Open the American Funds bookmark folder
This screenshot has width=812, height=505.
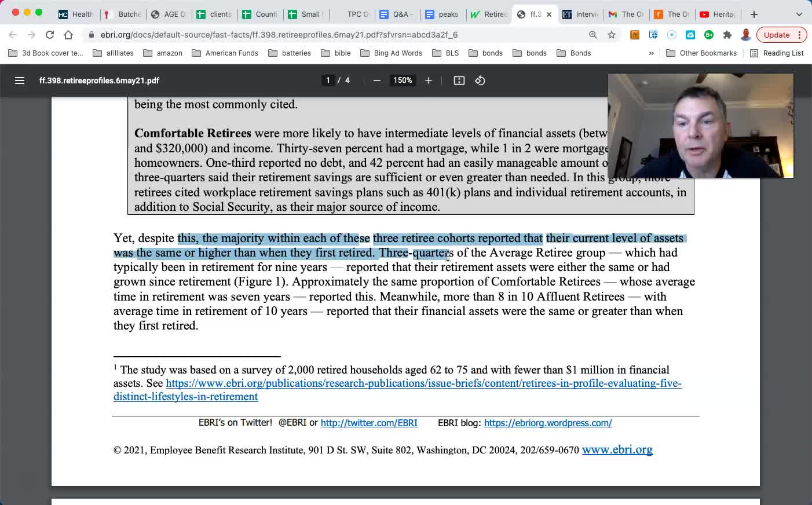(226, 53)
